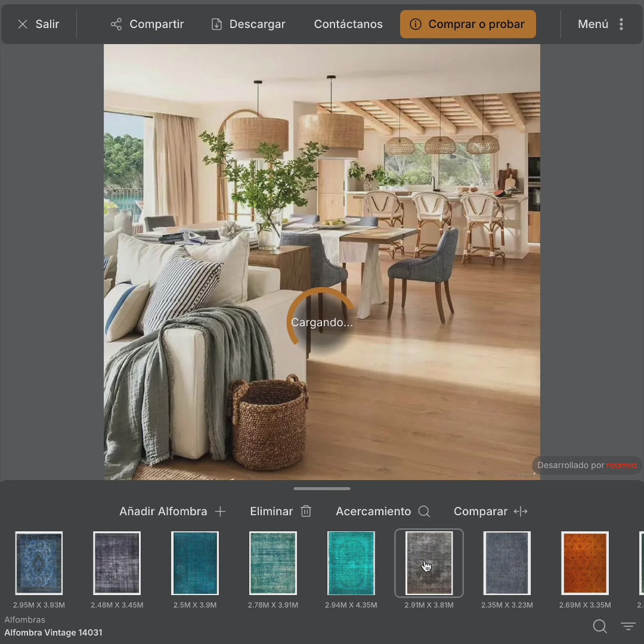Click the Desarrollado por roomvo badge
Screen dimensions: 644x644
coord(587,465)
